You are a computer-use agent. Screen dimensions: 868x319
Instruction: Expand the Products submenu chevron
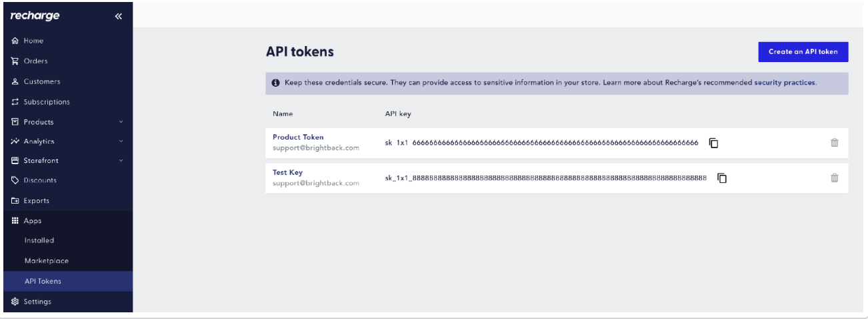pos(121,122)
